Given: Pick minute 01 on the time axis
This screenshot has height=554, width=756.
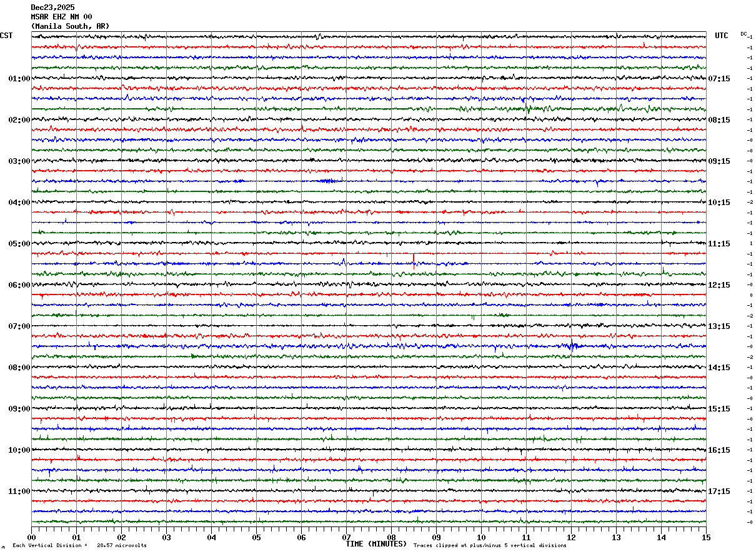Looking at the screenshot, I should (x=76, y=537).
